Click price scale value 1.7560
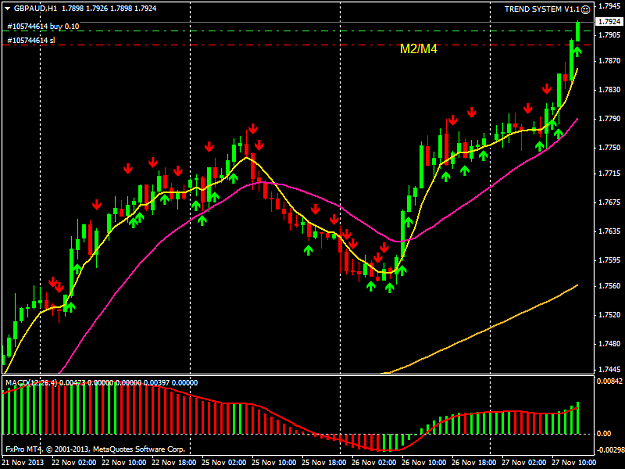Screen dimensions: 625x469 pyautogui.click(x=609, y=286)
